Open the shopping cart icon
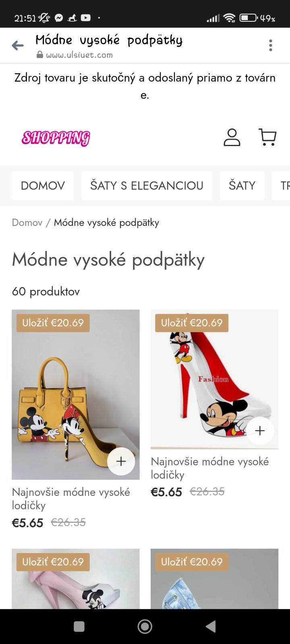Viewport: 290px width, 644px height. point(267,137)
